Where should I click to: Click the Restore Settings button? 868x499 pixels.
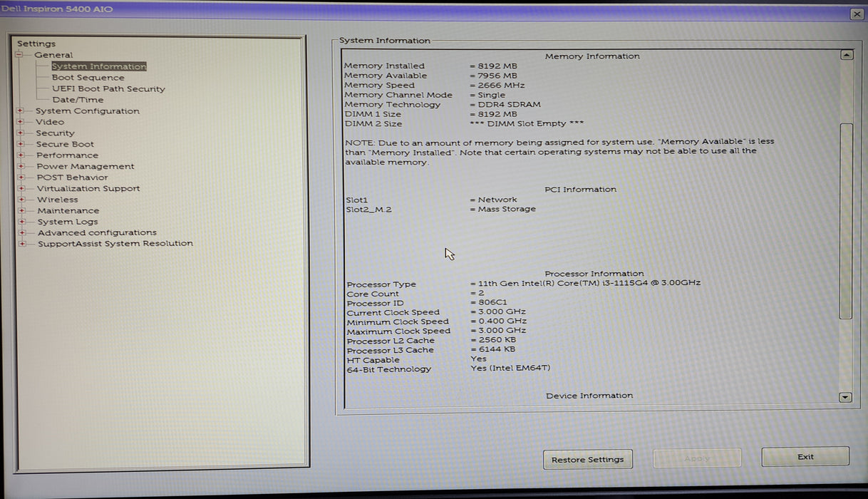587,459
